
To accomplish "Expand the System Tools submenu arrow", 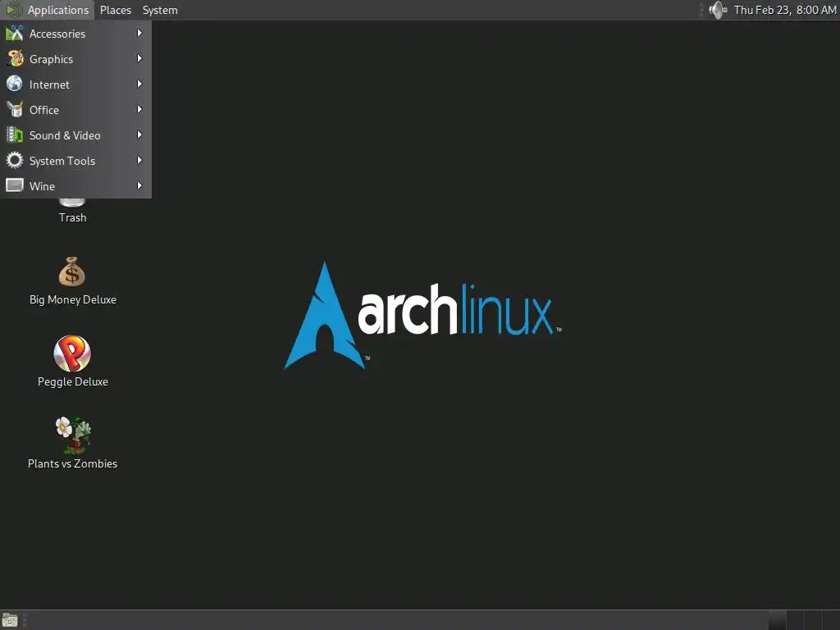I will pos(139,160).
